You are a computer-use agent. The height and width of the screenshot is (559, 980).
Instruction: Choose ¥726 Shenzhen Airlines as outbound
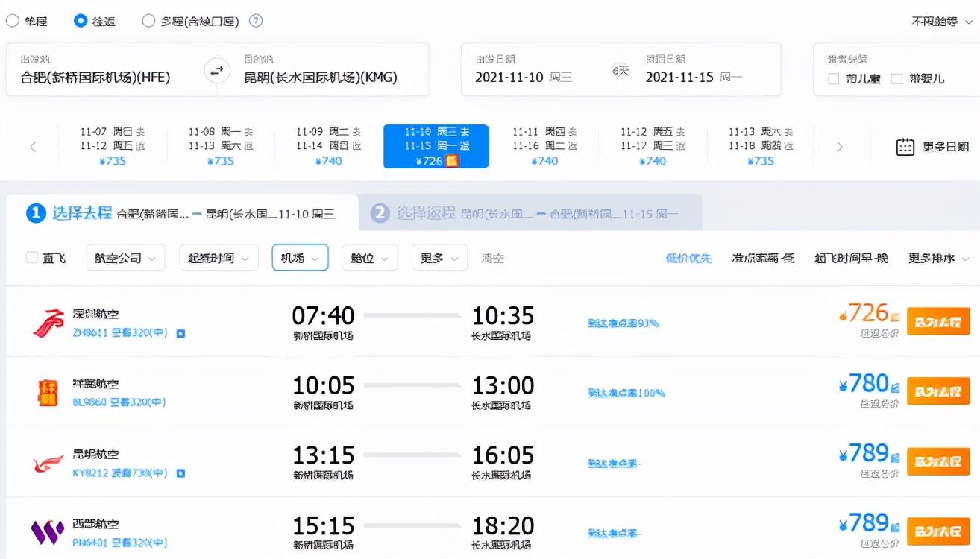pos(938,321)
